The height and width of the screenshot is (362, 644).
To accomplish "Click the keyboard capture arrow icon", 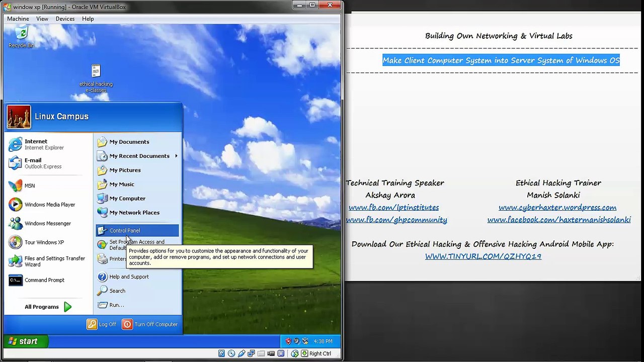I will [x=304, y=353].
